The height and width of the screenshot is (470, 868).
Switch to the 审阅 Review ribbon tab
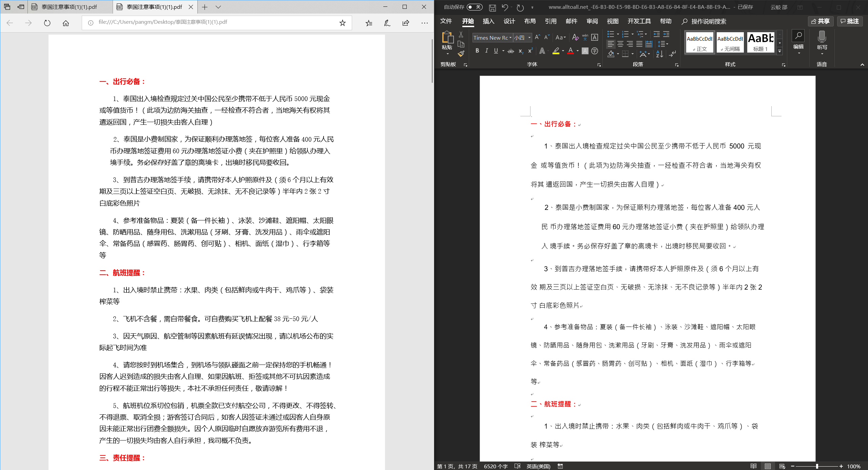(x=592, y=21)
